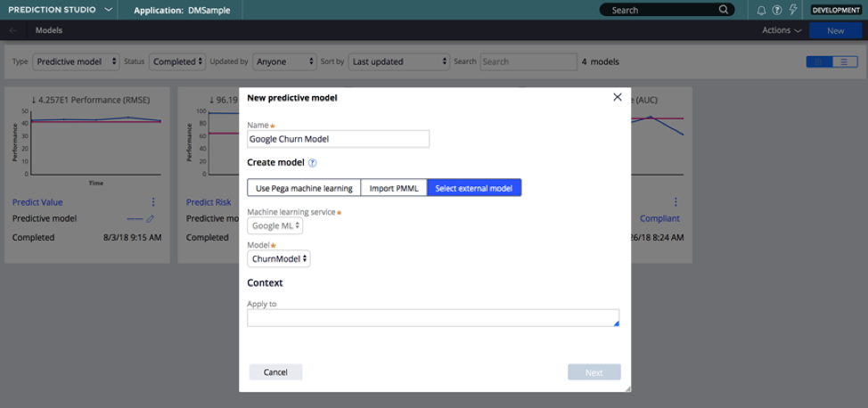Open the Create model help tooltip icon
The image size is (868, 408).
tap(313, 163)
